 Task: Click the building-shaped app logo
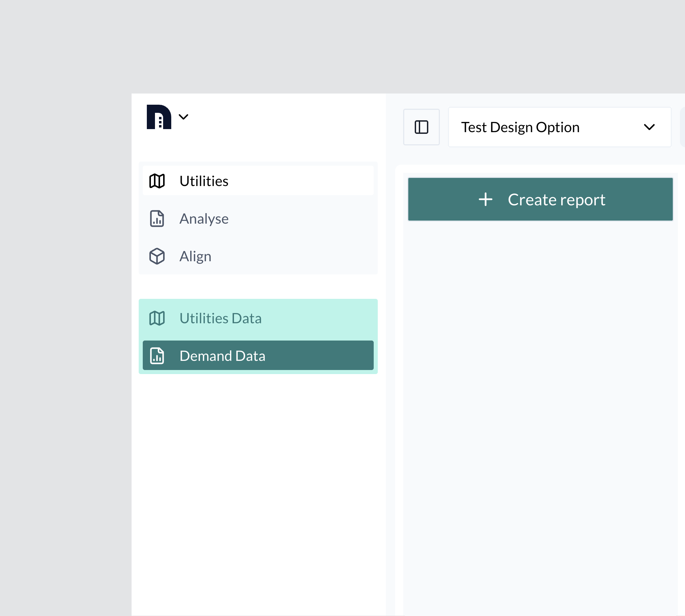coord(159,117)
